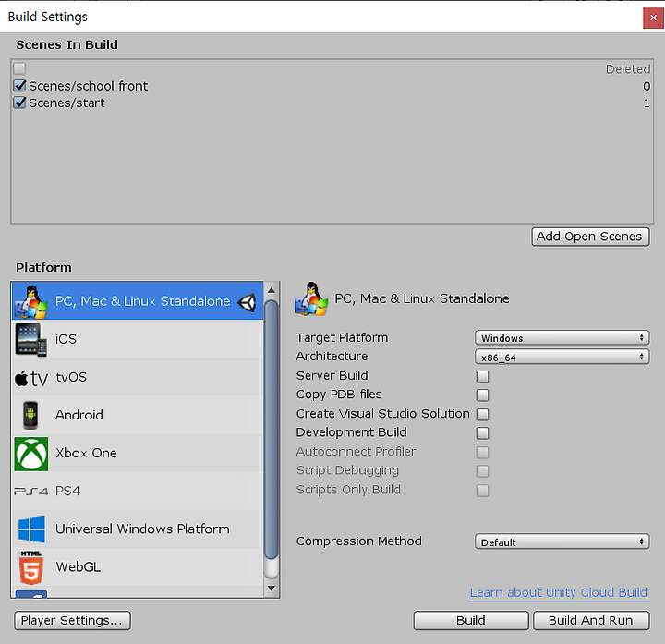Click the Universal Windows Platform logo
This screenshot has width=665, height=644.
coord(31,529)
